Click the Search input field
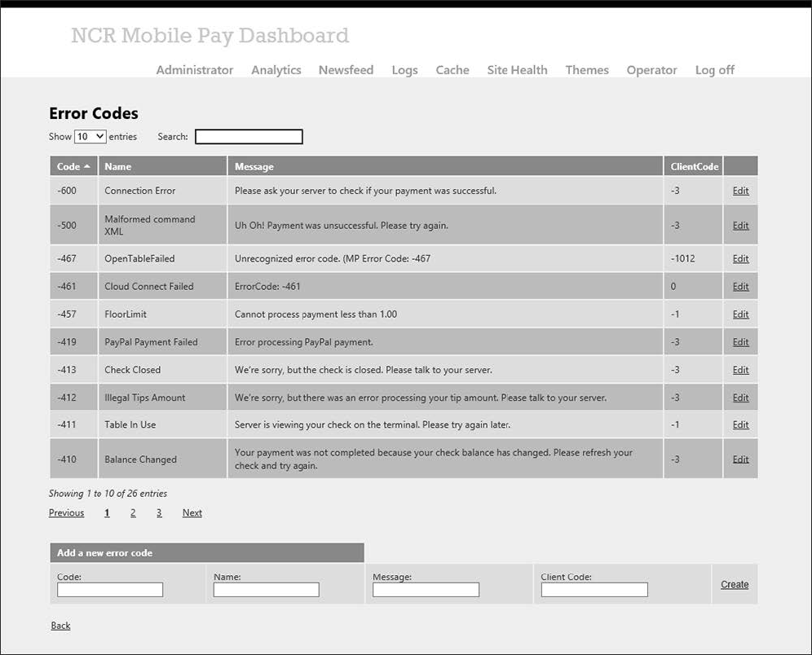 point(248,136)
